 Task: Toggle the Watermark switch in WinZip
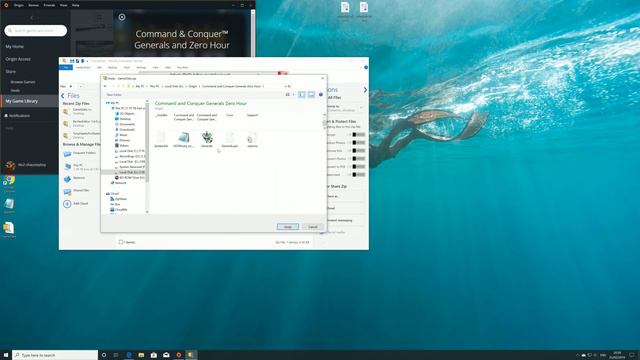coord(359,174)
